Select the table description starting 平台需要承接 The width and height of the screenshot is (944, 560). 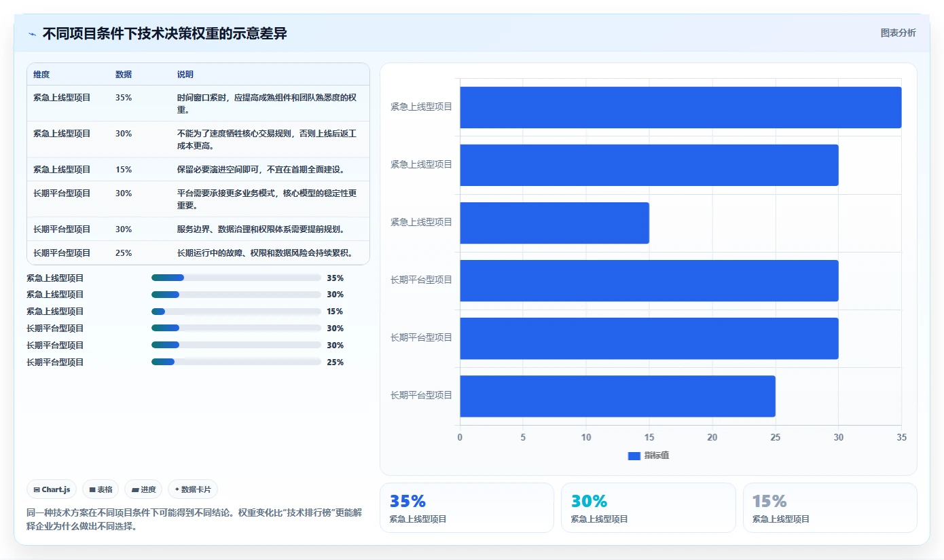pyautogui.click(x=267, y=199)
